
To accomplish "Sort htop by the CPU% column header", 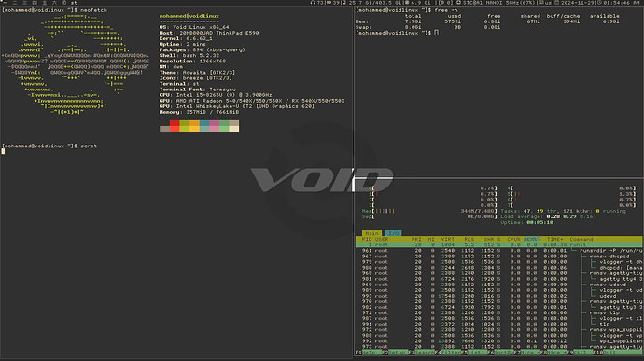I will (x=514, y=239).
